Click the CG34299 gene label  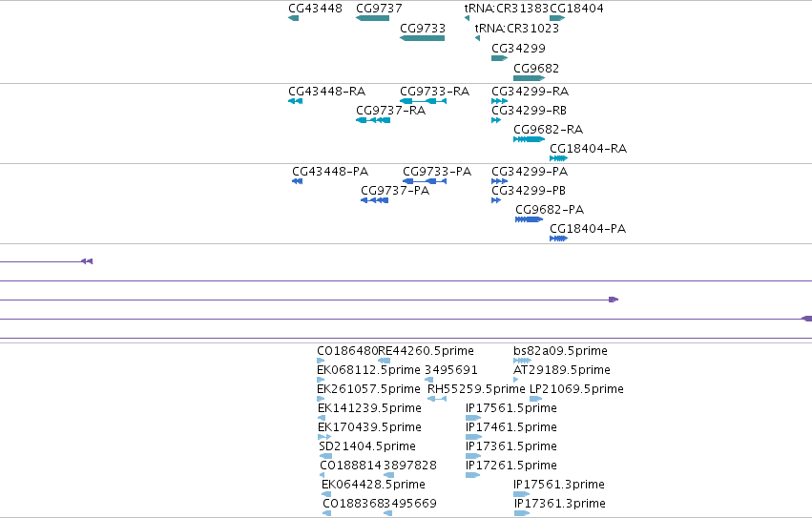518,49
